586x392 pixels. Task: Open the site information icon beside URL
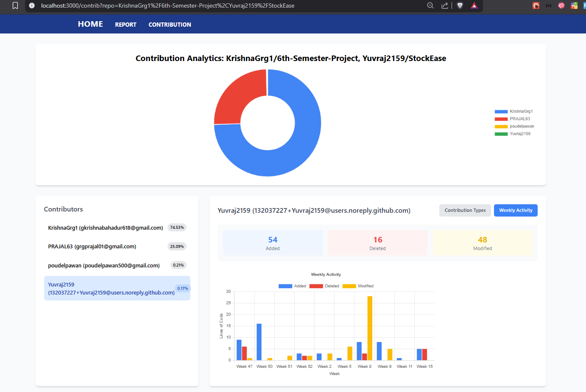pos(32,6)
